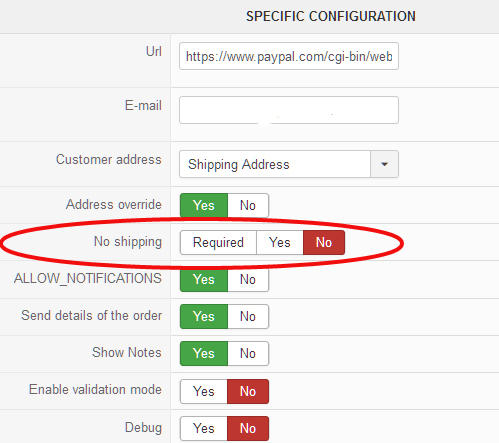Turn on Show Notes with Yes
The image size is (499, 443).
[204, 353]
